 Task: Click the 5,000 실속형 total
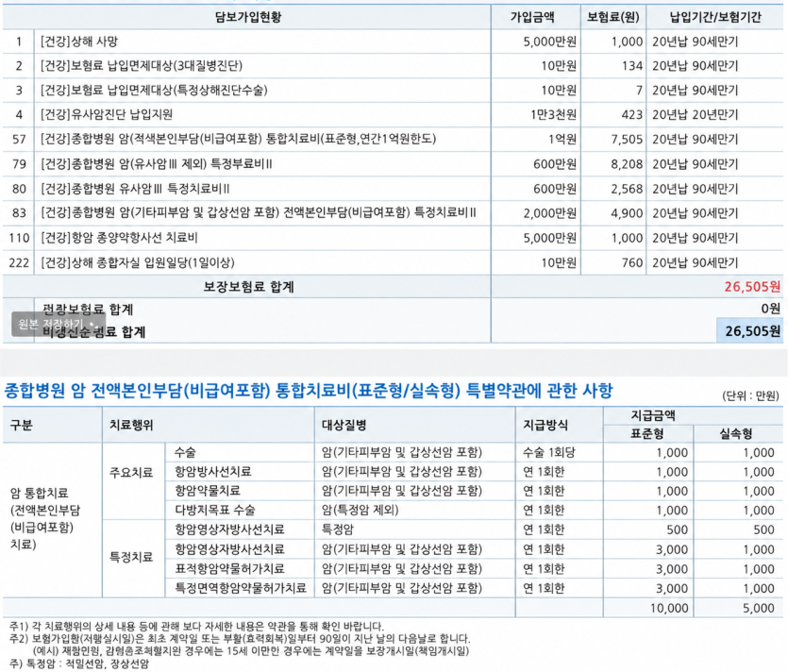pyautogui.click(x=759, y=608)
